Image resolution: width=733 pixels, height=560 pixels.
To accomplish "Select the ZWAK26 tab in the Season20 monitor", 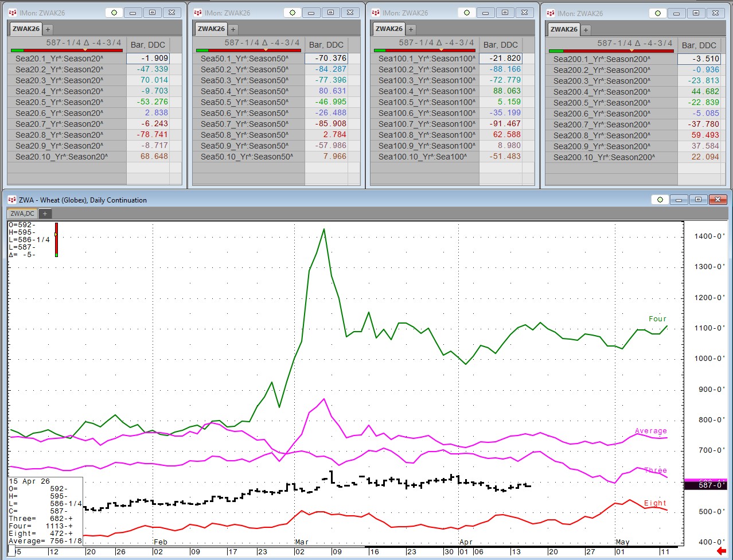I will [x=25, y=29].
